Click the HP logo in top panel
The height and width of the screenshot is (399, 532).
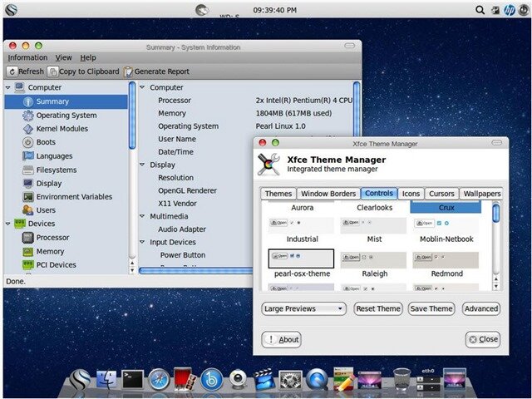pyautogui.click(x=510, y=10)
